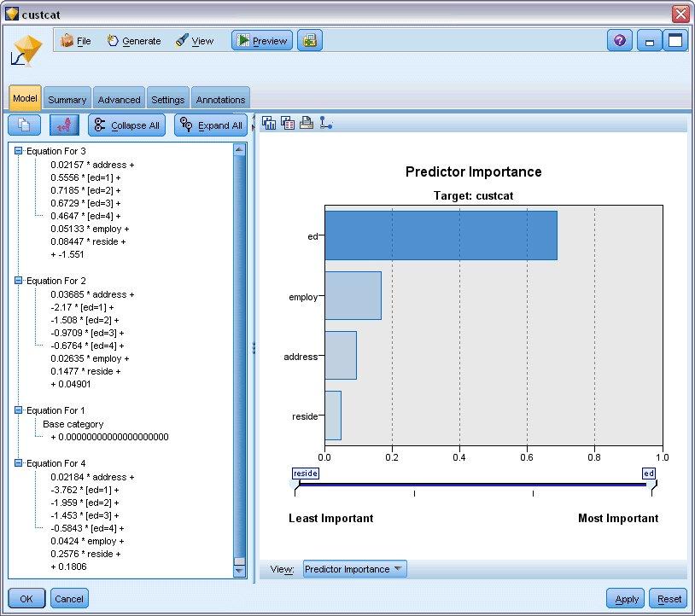Switch to the Settings tab
695x616 pixels.
pyautogui.click(x=167, y=100)
